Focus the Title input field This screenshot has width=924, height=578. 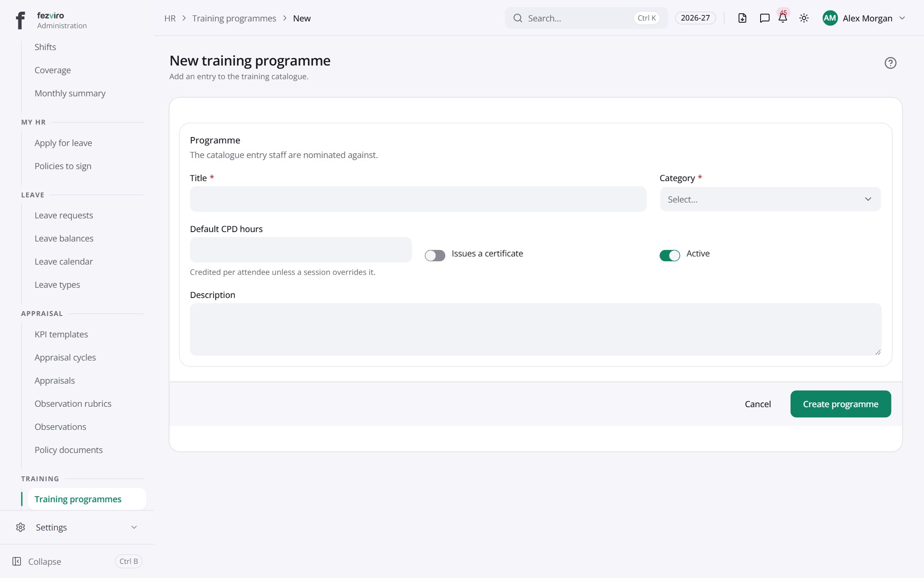(x=418, y=199)
